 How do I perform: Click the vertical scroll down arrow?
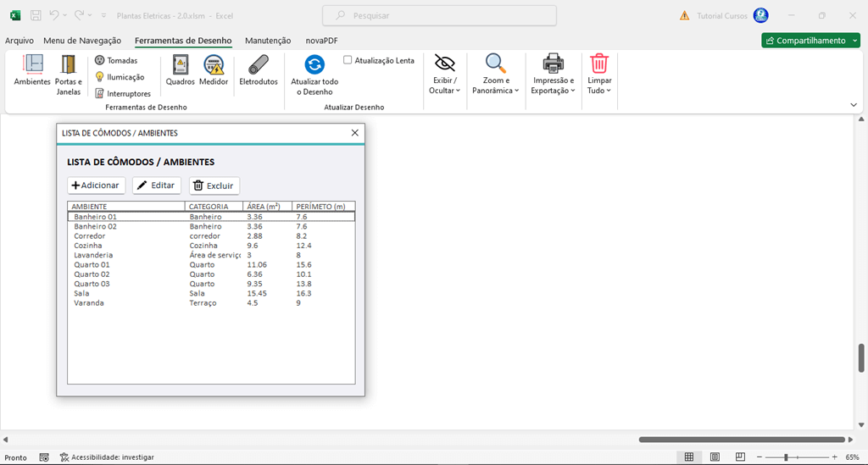click(x=861, y=425)
